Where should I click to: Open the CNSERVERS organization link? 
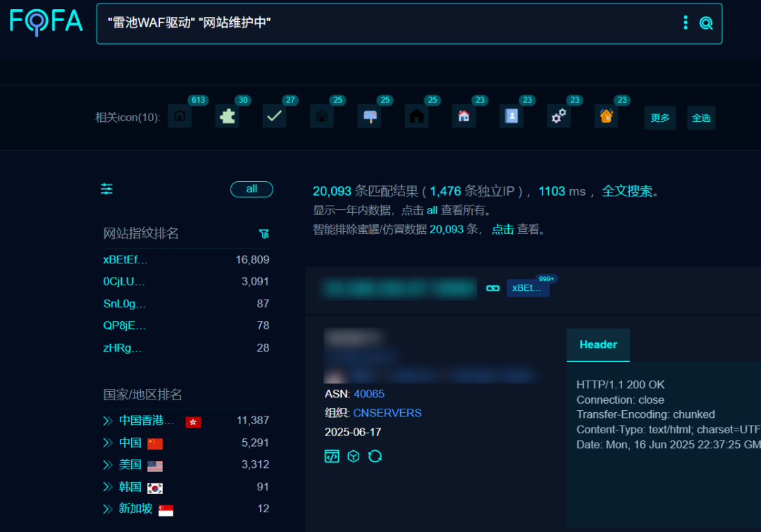(388, 413)
